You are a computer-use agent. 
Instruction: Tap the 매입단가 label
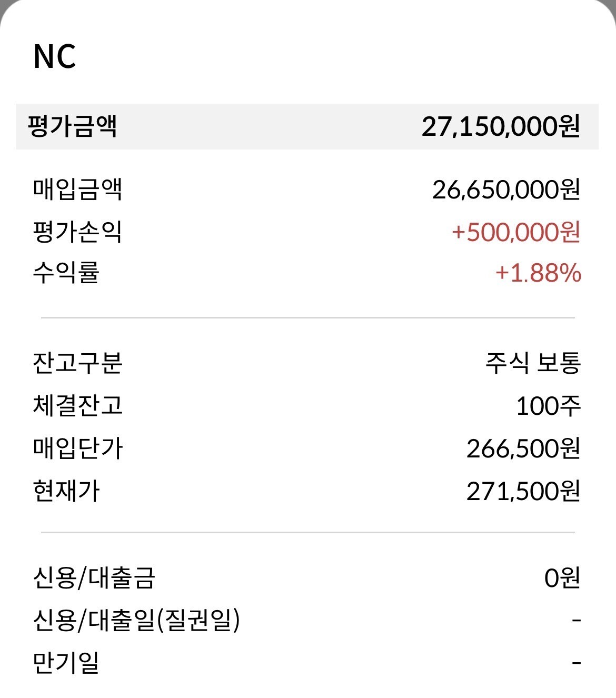click(x=77, y=448)
